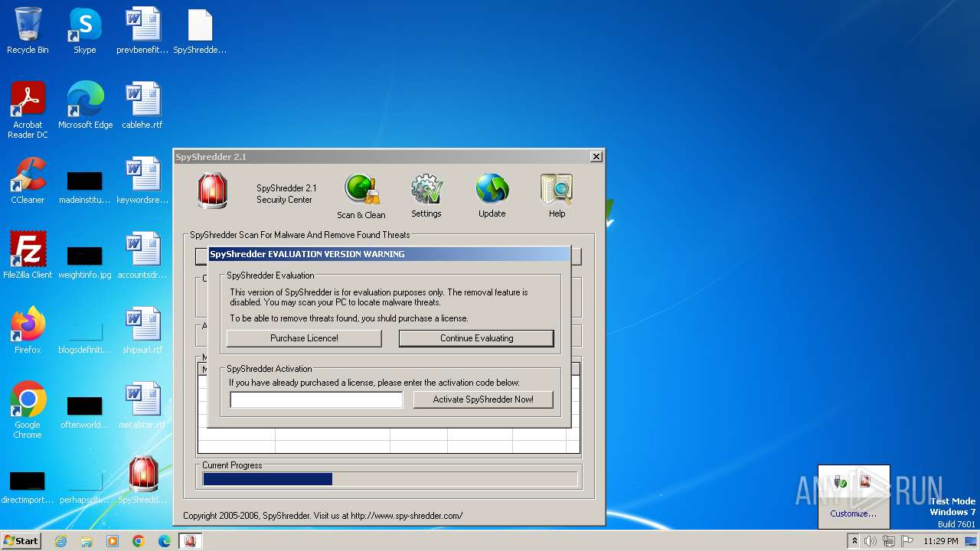Open Skype desktop shortcut

(x=85, y=31)
